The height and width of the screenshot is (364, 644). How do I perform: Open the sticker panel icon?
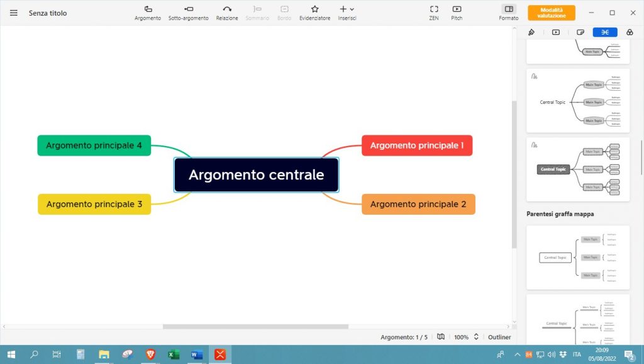coord(580,32)
